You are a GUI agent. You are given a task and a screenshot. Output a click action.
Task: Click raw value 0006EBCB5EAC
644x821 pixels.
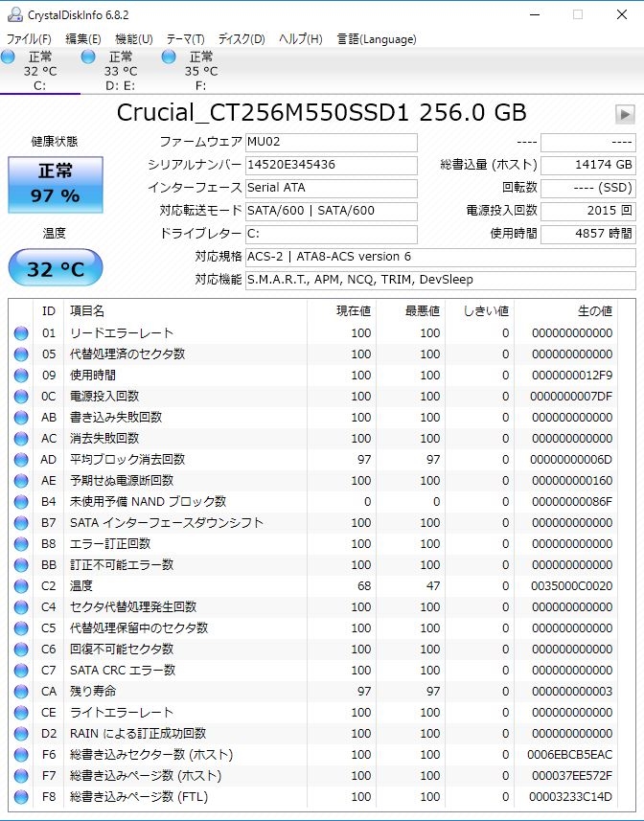coord(569,755)
